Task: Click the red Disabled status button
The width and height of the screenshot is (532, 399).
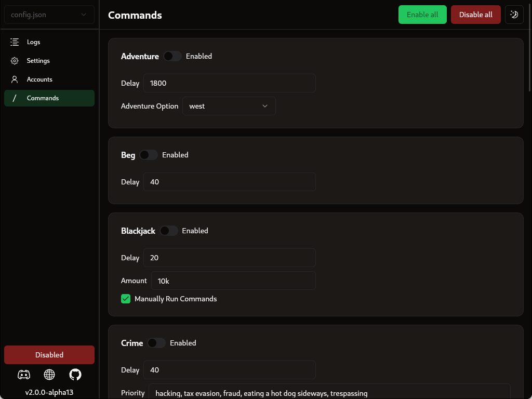Action: coord(49,355)
